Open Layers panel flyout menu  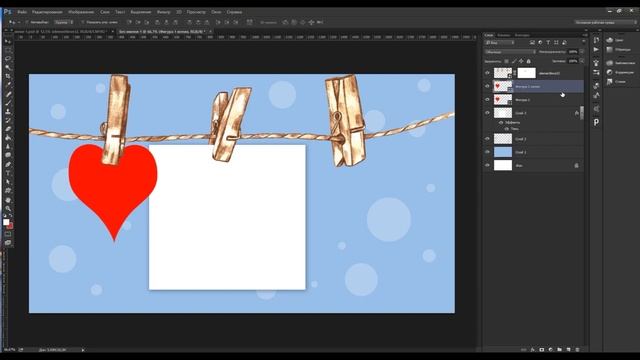[585, 35]
